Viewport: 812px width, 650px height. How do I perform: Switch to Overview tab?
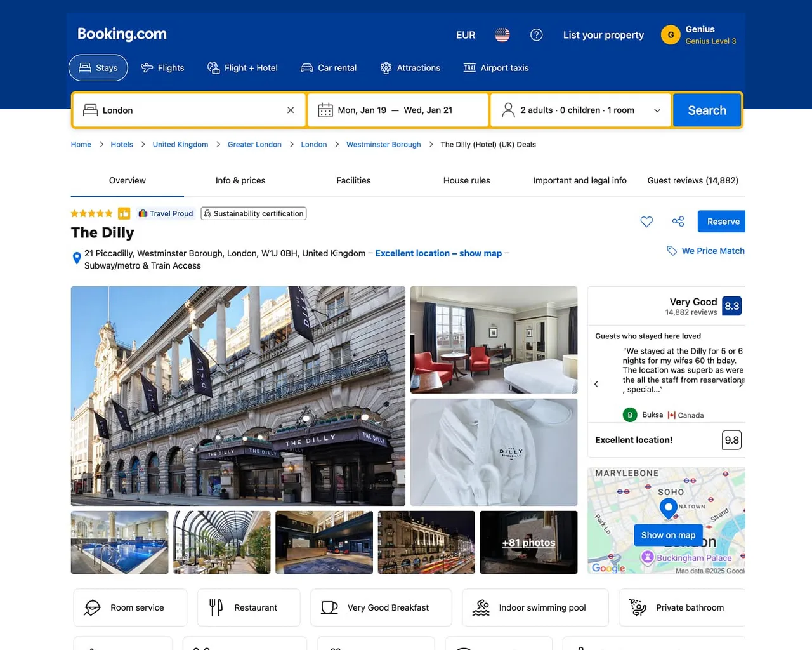coord(128,180)
